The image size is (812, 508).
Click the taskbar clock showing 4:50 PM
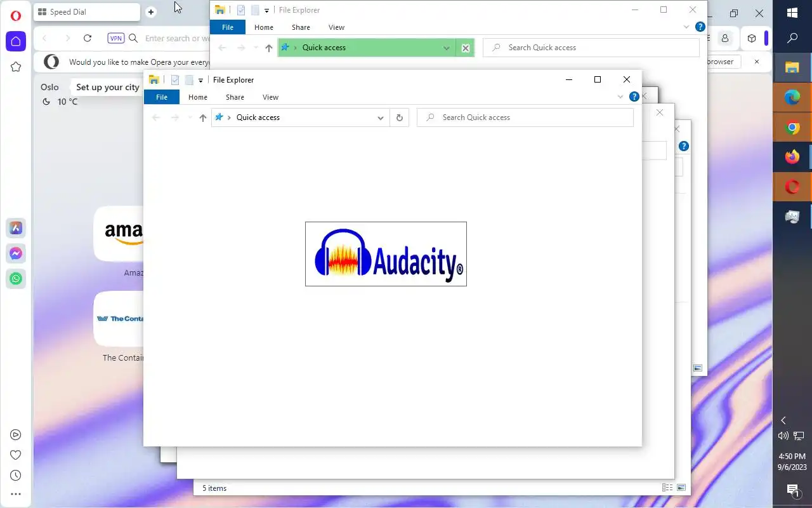tap(792, 462)
